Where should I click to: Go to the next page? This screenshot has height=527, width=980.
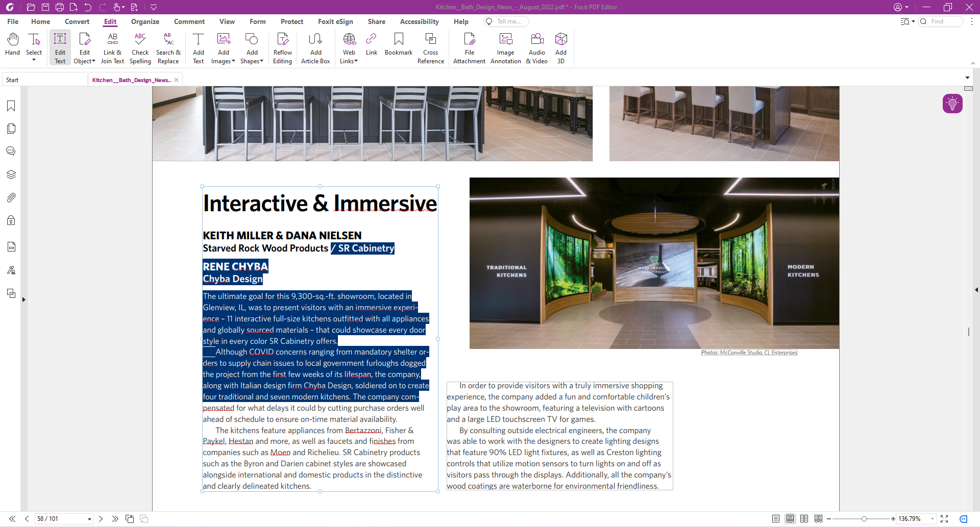(101, 519)
